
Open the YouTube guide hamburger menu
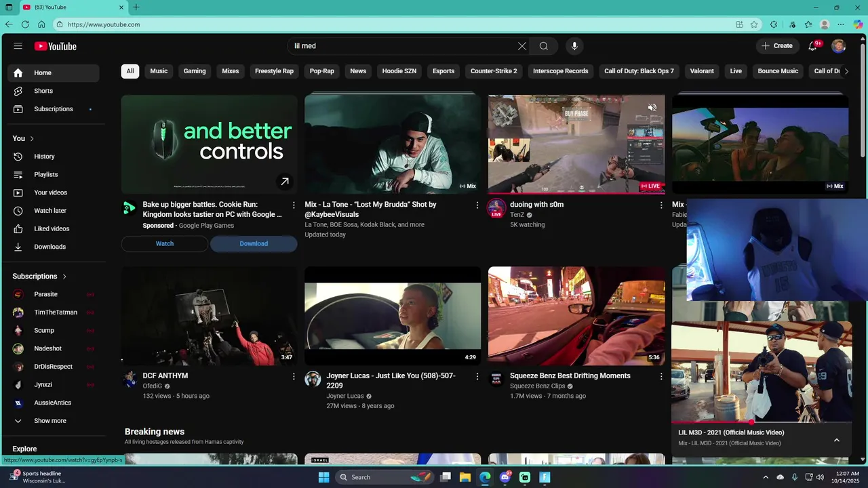click(x=18, y=46)
